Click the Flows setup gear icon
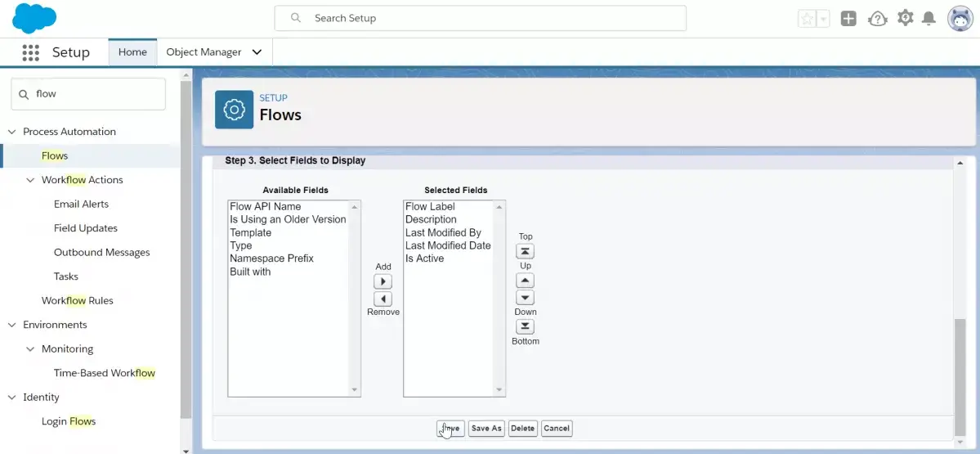 point(235,110)
